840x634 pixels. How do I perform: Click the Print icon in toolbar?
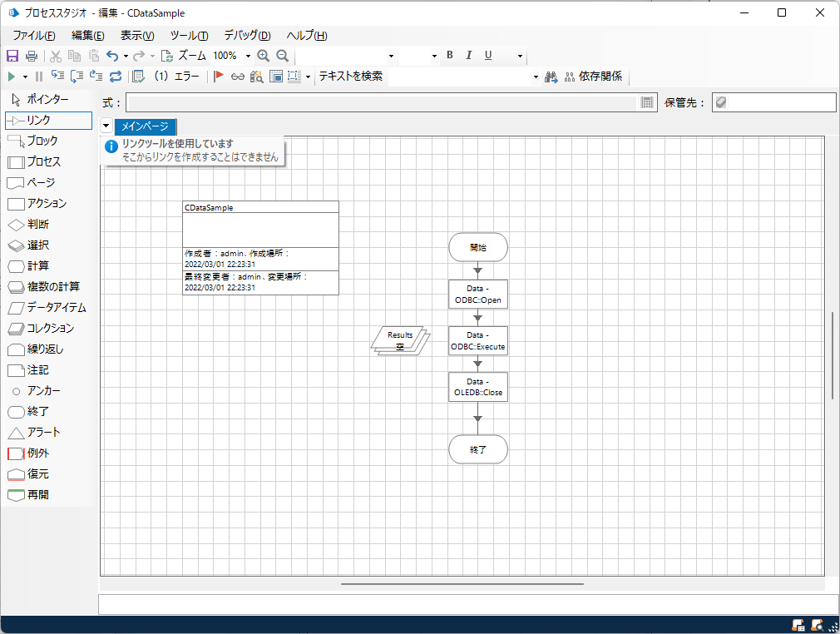[32, 56]
